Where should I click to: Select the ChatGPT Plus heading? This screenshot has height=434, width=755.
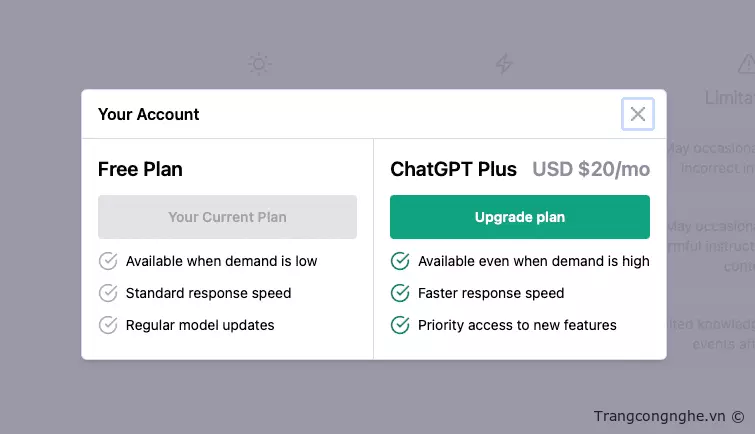click(x=454, y=169)
